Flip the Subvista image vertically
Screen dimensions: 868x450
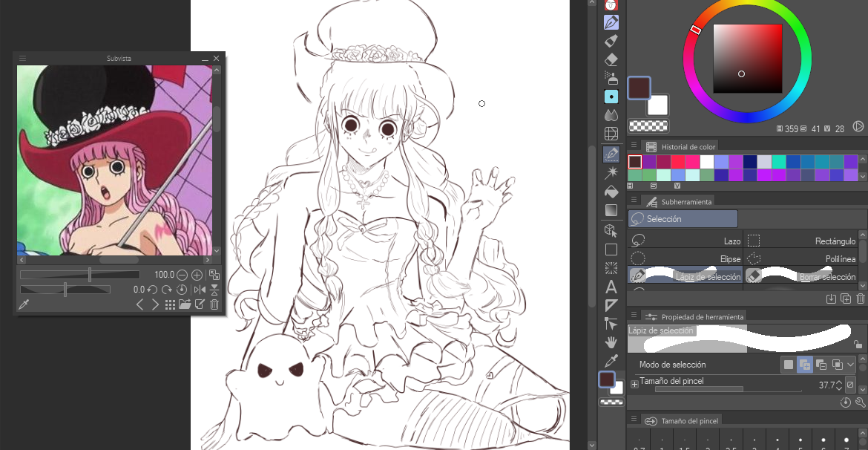(214, 290)
